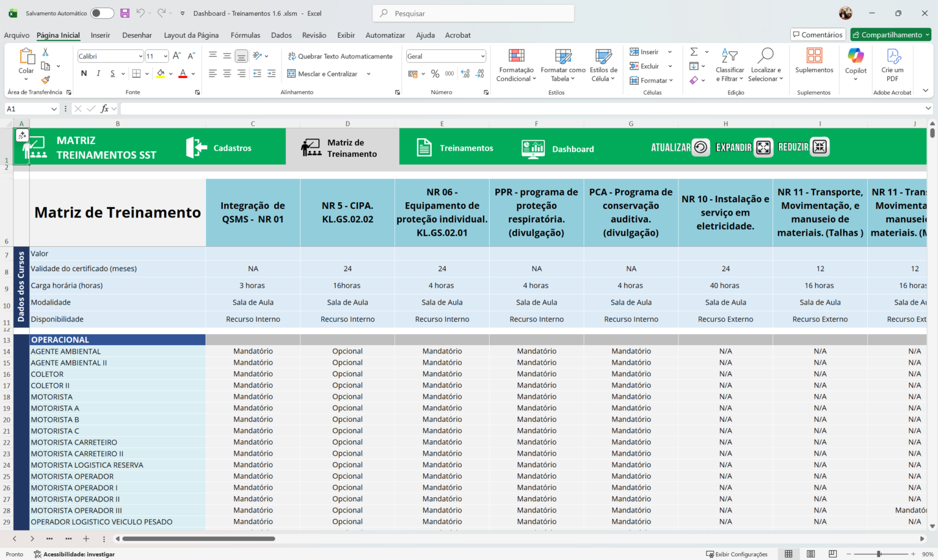Click the Pesquisar search box

coord(473,13)
